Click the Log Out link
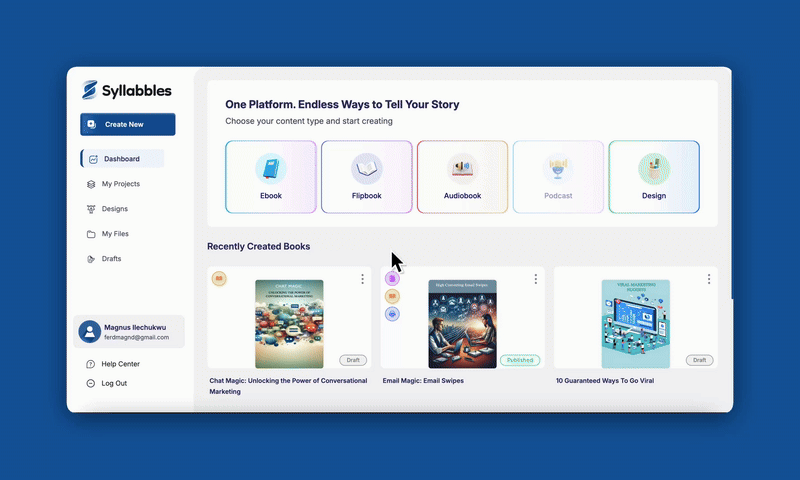The width and height of the screenshot is (800, 480). pos(114,383)
